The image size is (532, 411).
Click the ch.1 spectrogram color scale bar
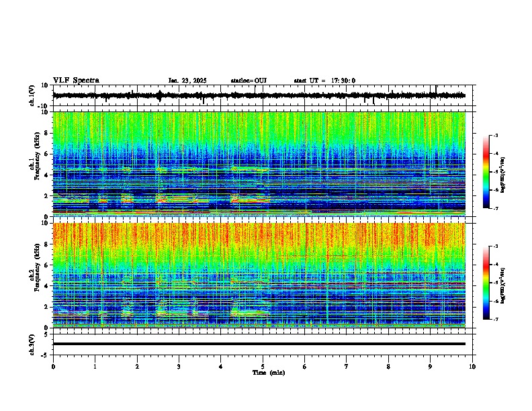tap(486, 172)
